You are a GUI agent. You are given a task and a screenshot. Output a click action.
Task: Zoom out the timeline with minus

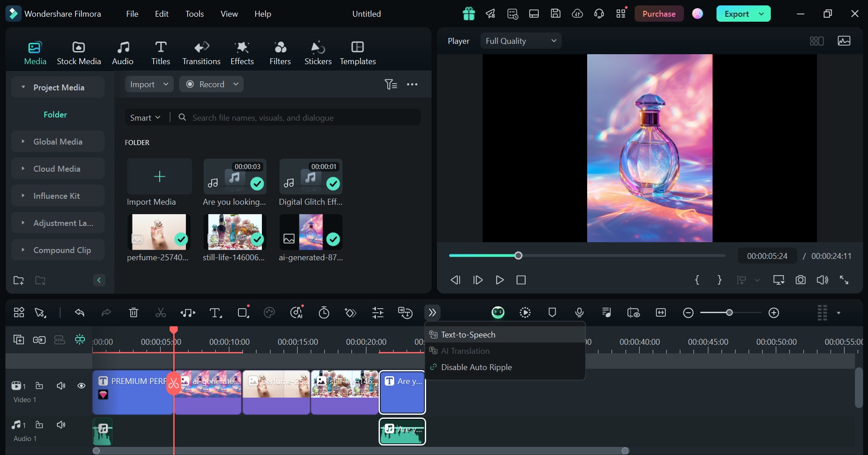pyautogui.click(x=688, y=313)
